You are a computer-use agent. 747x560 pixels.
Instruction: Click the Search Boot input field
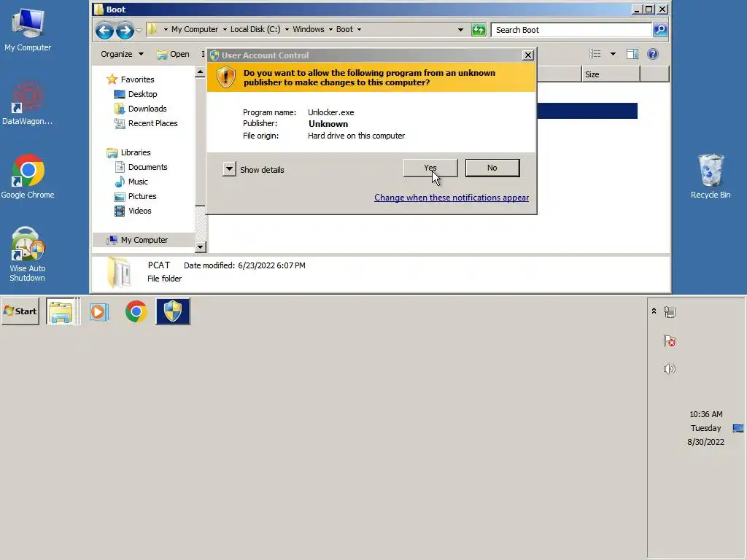pos(571,30)
